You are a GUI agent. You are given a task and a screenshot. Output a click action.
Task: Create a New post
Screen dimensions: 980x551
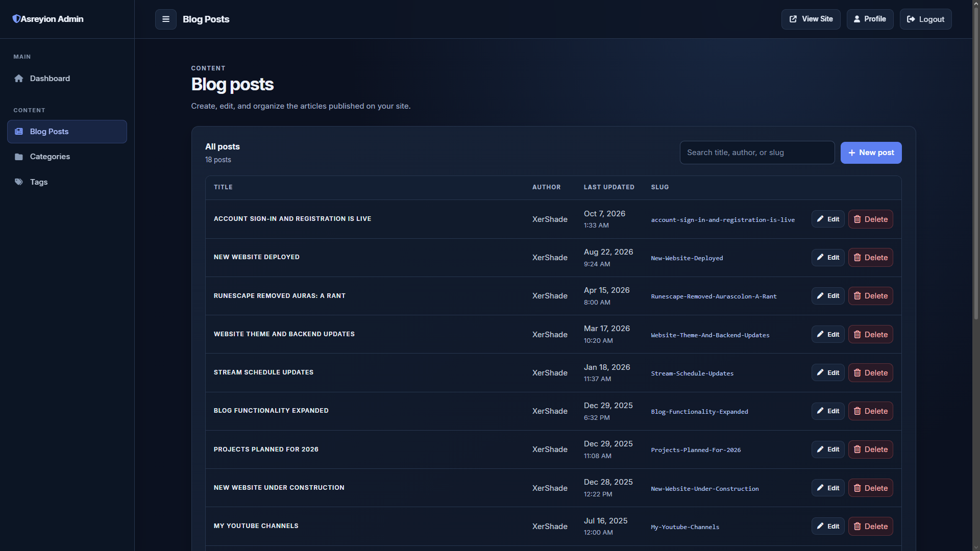pos(871,153)
